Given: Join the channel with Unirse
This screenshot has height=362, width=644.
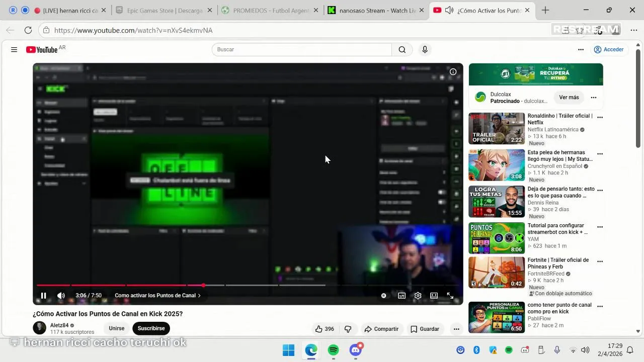Looking at the screenshot, I should [x=117, y=328].
